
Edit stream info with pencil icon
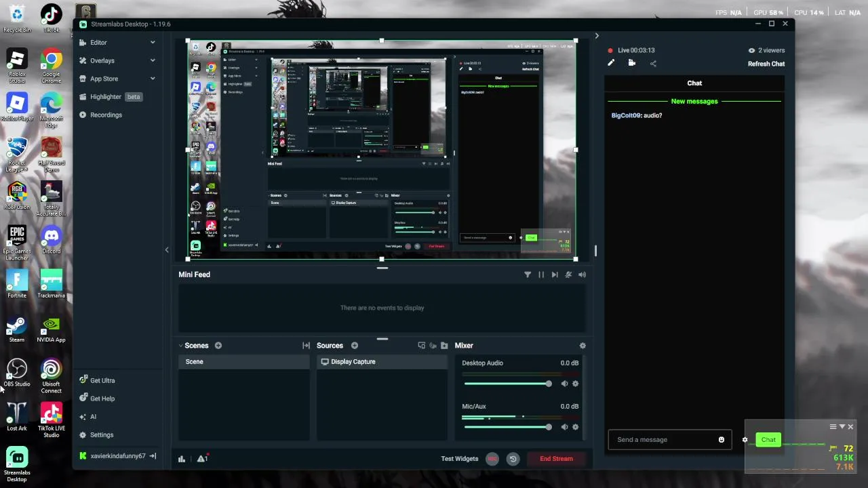pos(611,63)
